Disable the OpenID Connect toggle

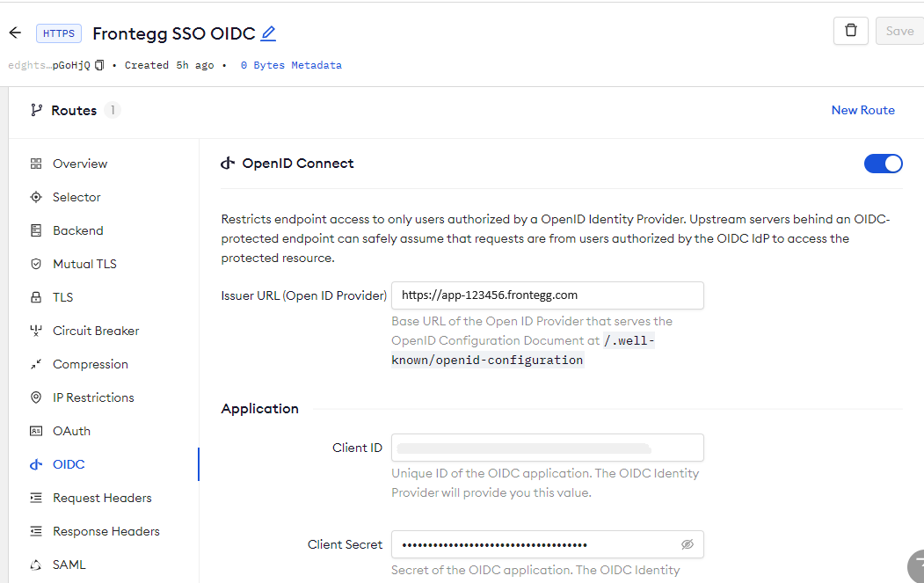pyautogui.click(x=883, y=164)
